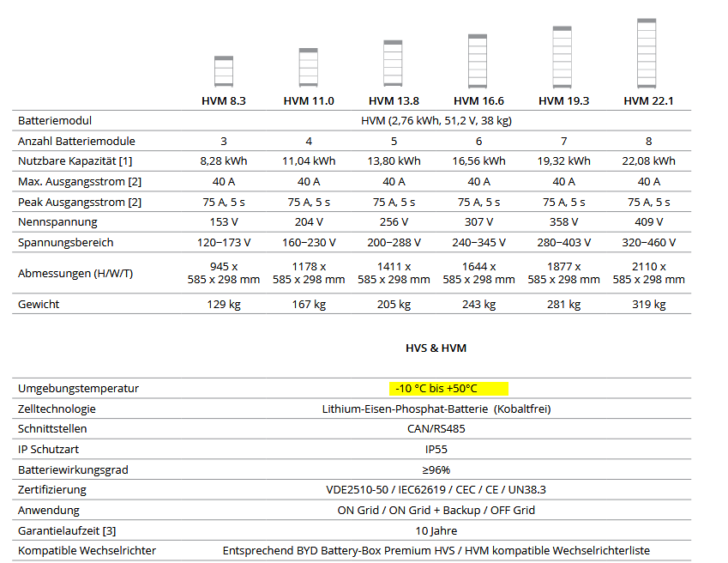
Task: Click the Spannungsbereich row label
Action: click(65, 243)
